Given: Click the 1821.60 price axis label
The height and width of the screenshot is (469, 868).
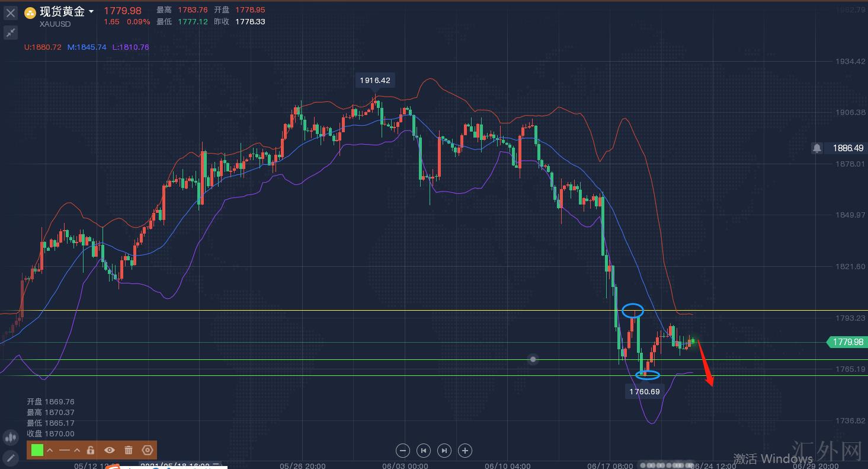Looking at the screenshot, I should (x=850, y=266).
